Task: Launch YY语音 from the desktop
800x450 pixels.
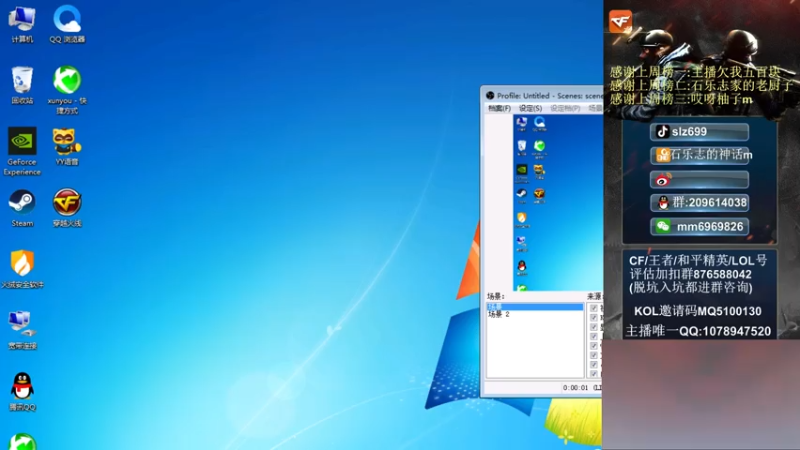Action: point(67,146)
